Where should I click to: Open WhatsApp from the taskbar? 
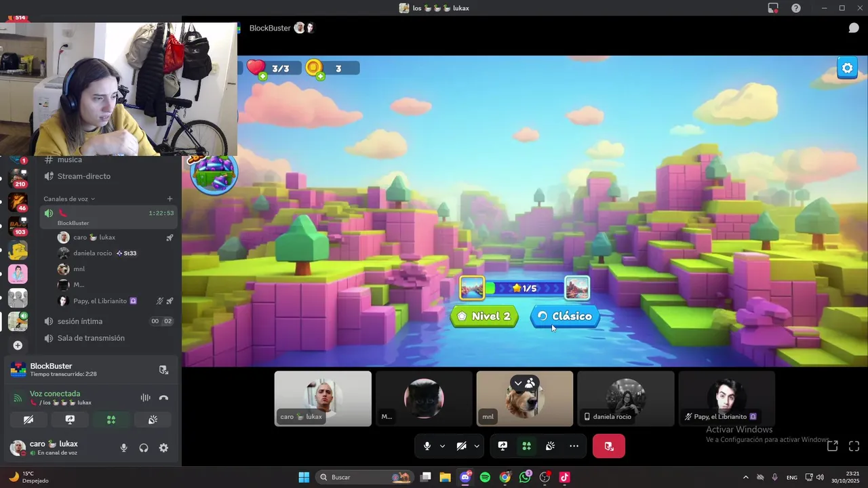tap(525, 477)
